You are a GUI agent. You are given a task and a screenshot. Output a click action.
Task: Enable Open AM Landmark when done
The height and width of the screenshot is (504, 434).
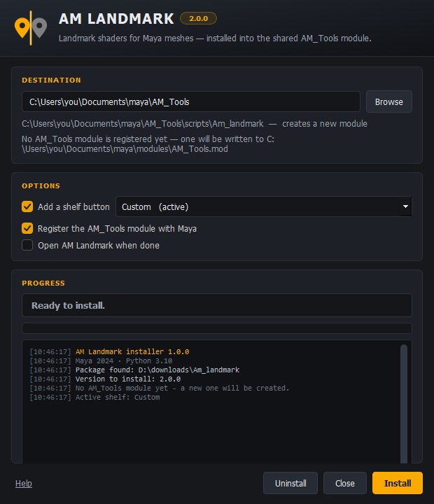point(27,245)
